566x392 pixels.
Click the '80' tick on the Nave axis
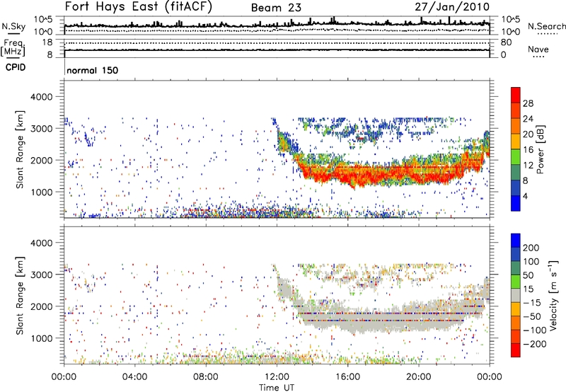[506, 42]
